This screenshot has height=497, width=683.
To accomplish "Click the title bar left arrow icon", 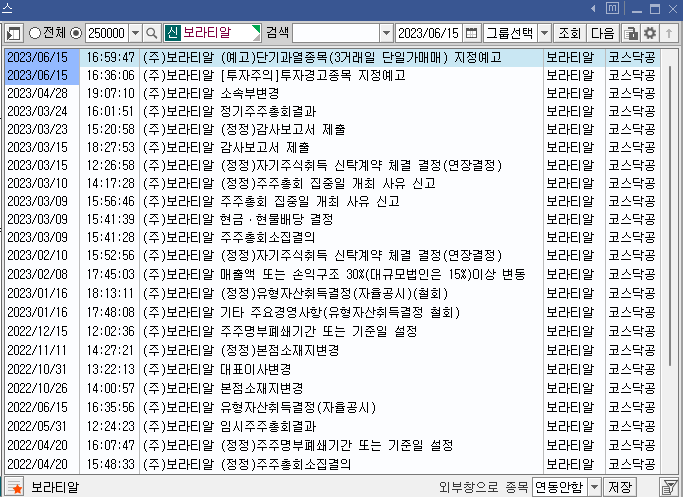I will click(x=593, y=9).
